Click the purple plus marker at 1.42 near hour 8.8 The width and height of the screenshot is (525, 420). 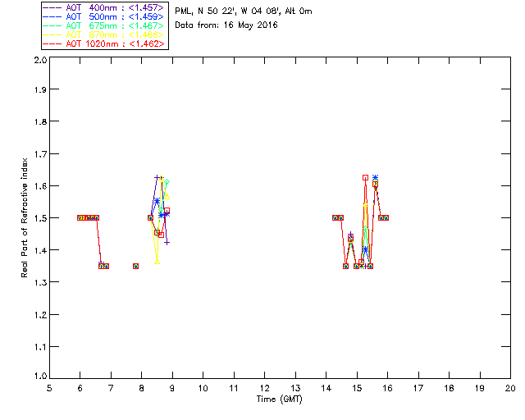(x=167, y=243)
